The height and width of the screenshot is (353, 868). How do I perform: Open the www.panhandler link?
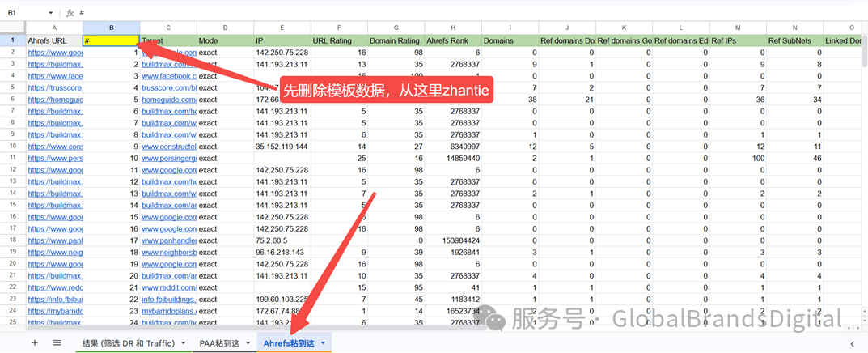tap(169, 240)
